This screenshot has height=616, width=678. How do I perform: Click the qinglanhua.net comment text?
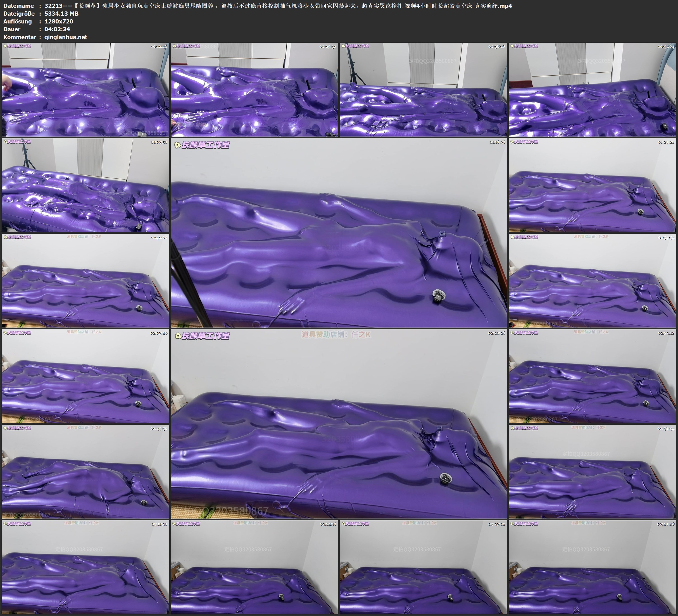(66, 37)
